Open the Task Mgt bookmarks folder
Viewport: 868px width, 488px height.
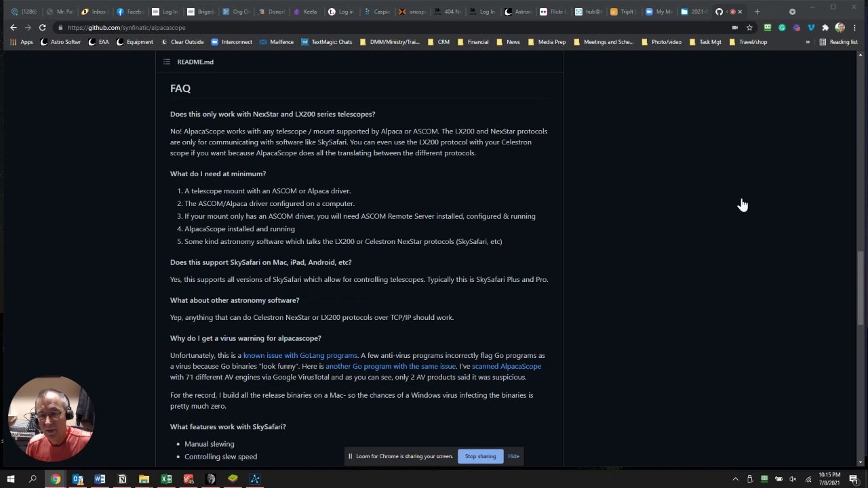coord(705,42)
